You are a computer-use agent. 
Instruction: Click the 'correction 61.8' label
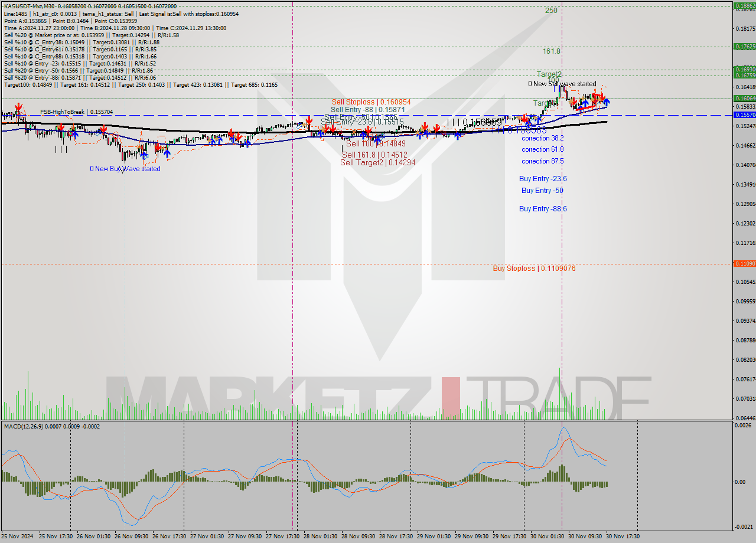[x=542, y=149]
